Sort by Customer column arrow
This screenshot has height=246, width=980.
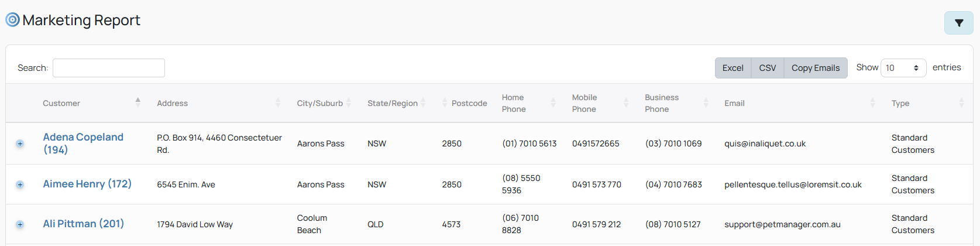click(x=138, y=102)
